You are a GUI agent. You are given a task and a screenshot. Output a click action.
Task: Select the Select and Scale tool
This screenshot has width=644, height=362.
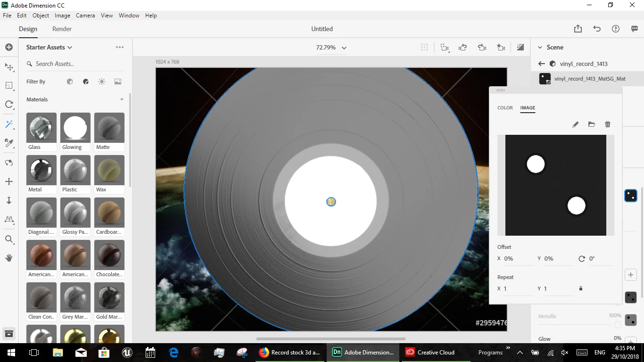point(8,85)
